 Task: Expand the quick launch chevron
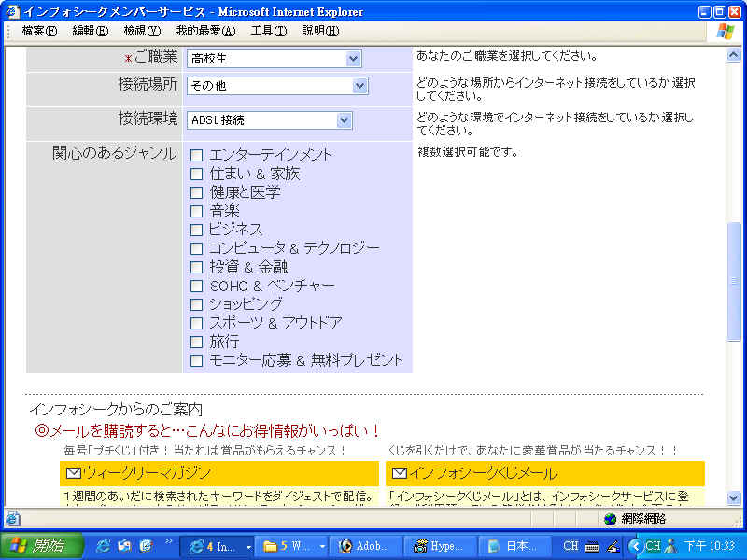point(169,541)
